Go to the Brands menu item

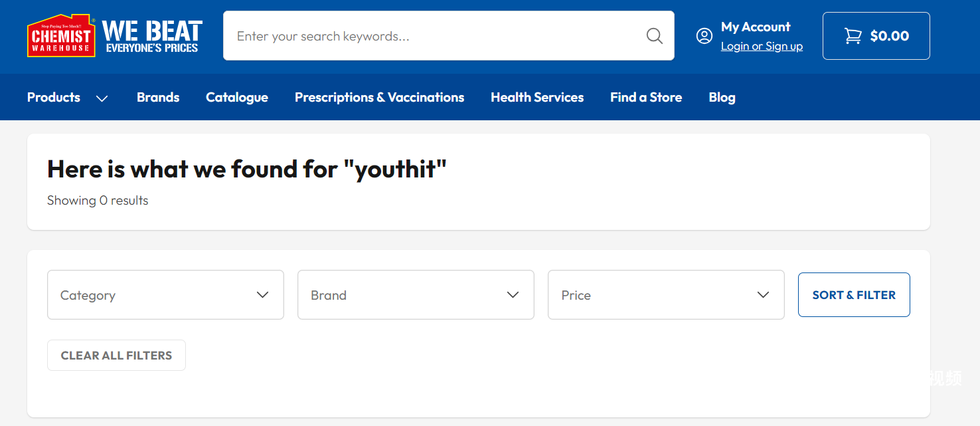point(158,98)
